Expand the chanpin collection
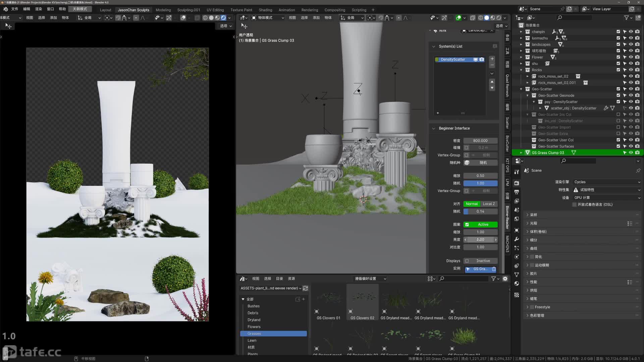This screenshot has width=644, height=362. [521, 32]
